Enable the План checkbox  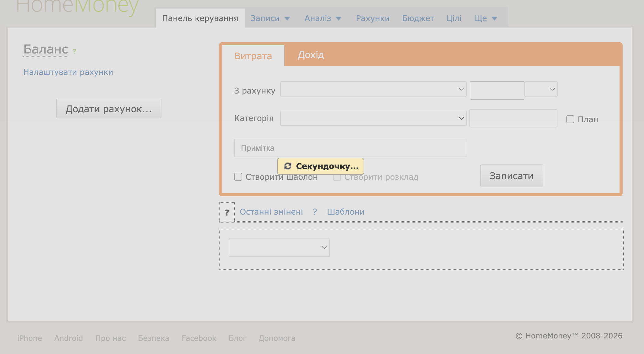(x=570, y=119)
